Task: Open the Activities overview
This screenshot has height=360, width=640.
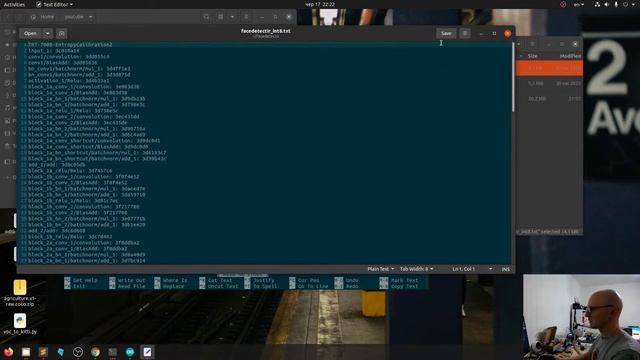Action: point(14,4)
